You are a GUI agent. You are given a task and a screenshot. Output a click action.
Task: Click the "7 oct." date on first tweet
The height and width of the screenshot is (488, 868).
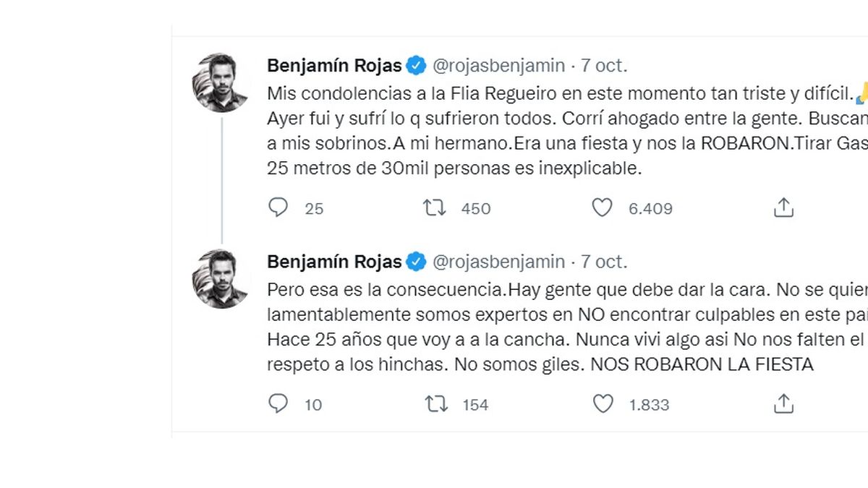tap(604, 66)
